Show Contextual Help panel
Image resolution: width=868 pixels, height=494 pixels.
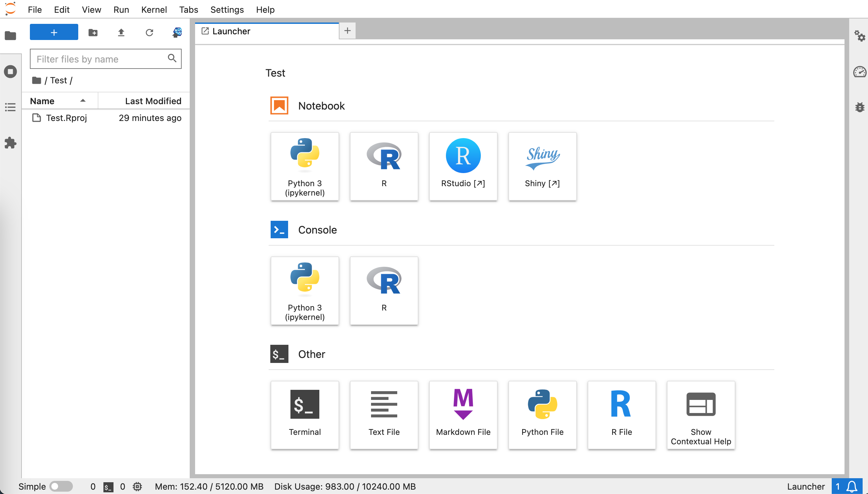pyautogui.click(x=701, y=415)
